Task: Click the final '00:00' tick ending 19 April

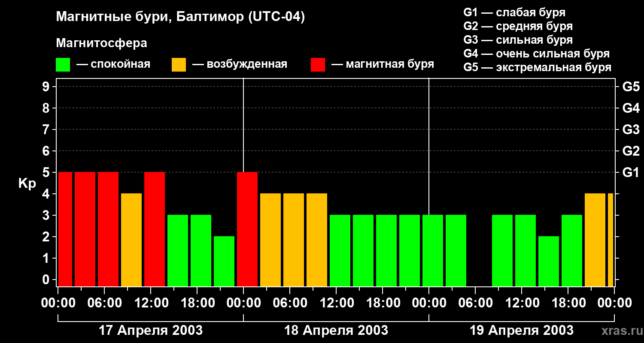Action: point(614,303)
